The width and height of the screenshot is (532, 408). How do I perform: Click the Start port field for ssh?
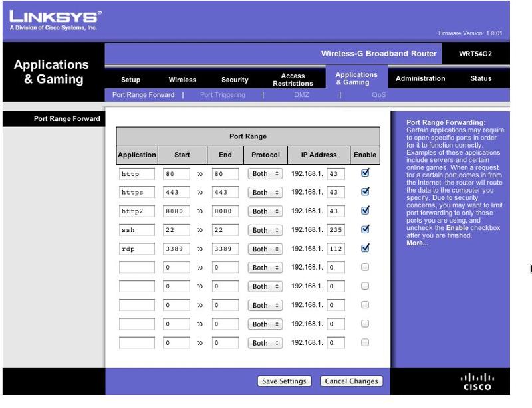click(x=176, y=231)
